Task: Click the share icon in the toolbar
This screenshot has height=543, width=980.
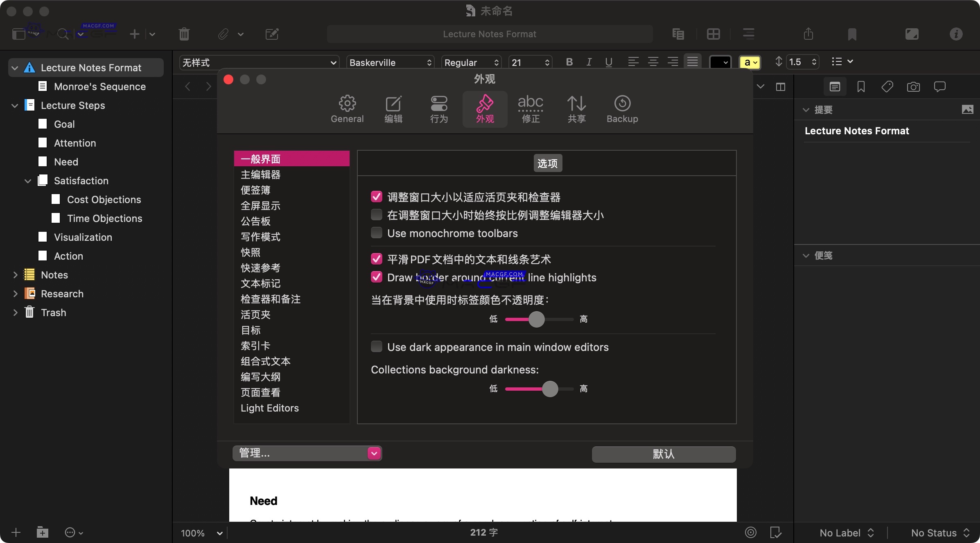Action: [808, 34]
